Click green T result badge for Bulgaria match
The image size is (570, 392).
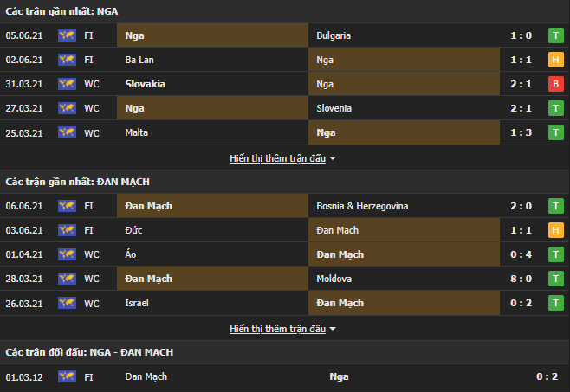pos(554,35)
